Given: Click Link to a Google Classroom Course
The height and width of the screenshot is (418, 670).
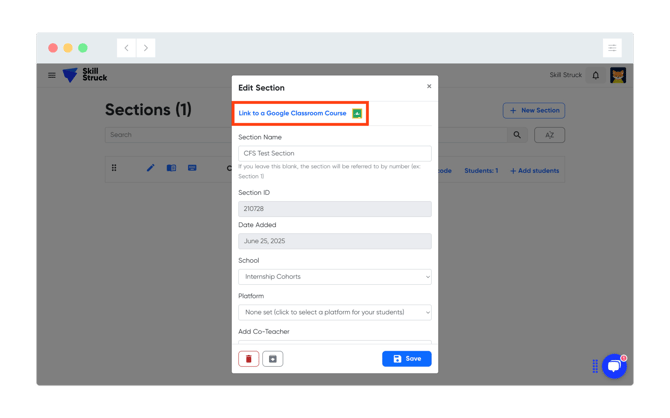Looking at the screenshot, I should tap(292, 113).
